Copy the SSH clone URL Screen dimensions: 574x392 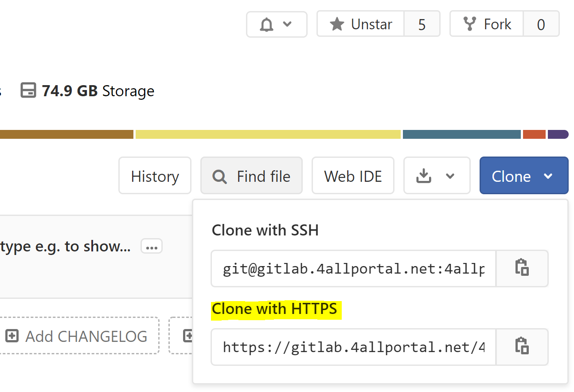coord(522,268)
